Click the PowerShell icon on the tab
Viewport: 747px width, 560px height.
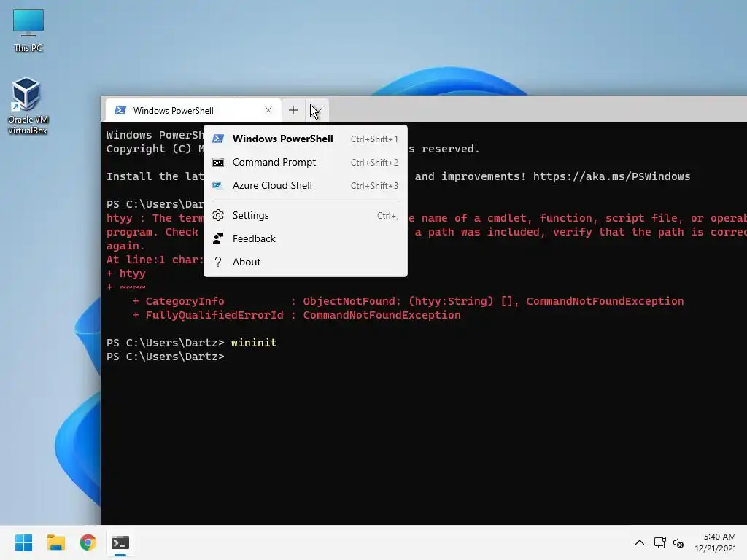click(x=120, y=111)
